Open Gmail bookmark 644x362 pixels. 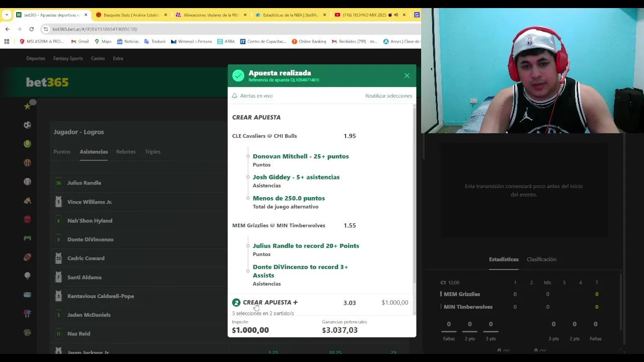(x=80, y=42)
